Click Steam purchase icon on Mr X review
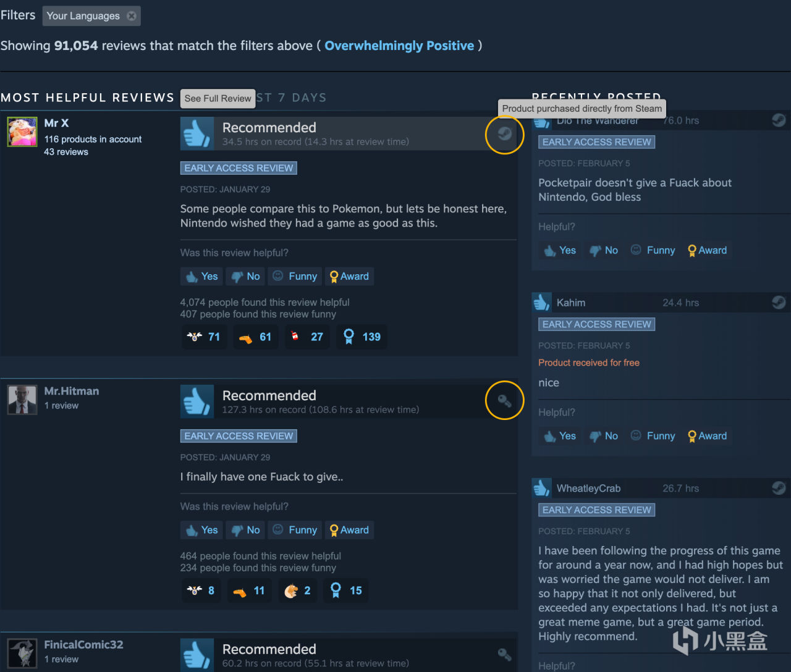 click(x=505, y=133)
